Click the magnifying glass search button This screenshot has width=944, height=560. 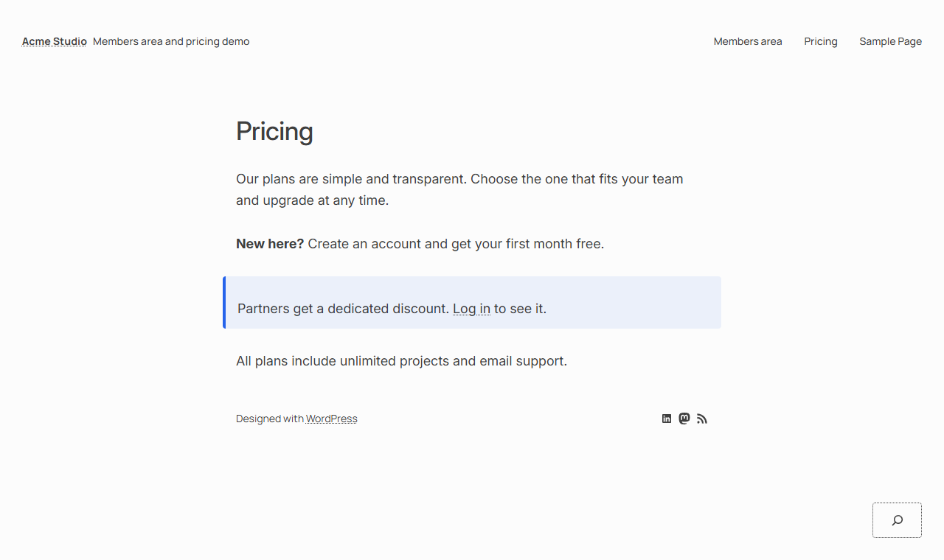coord(897,520)
